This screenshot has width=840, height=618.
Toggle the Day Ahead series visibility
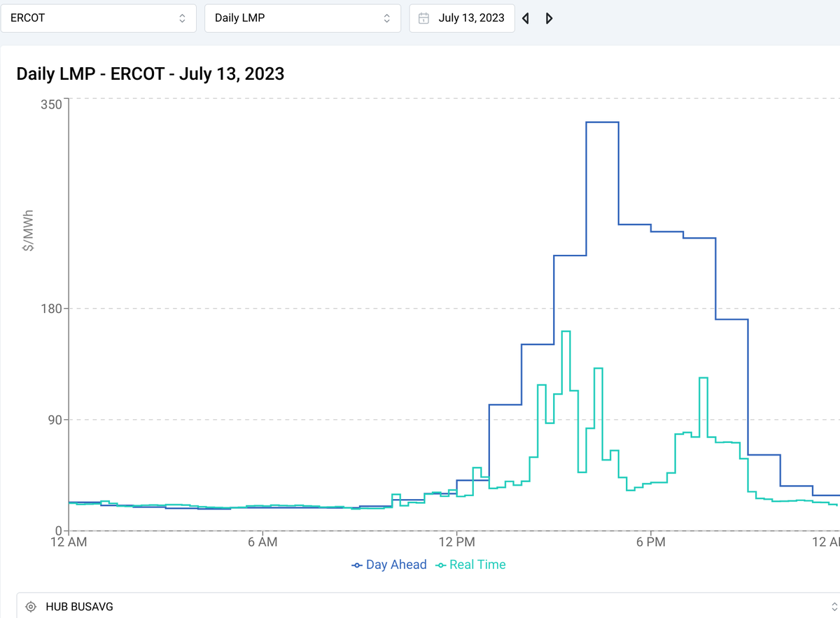tap(389, 565)
